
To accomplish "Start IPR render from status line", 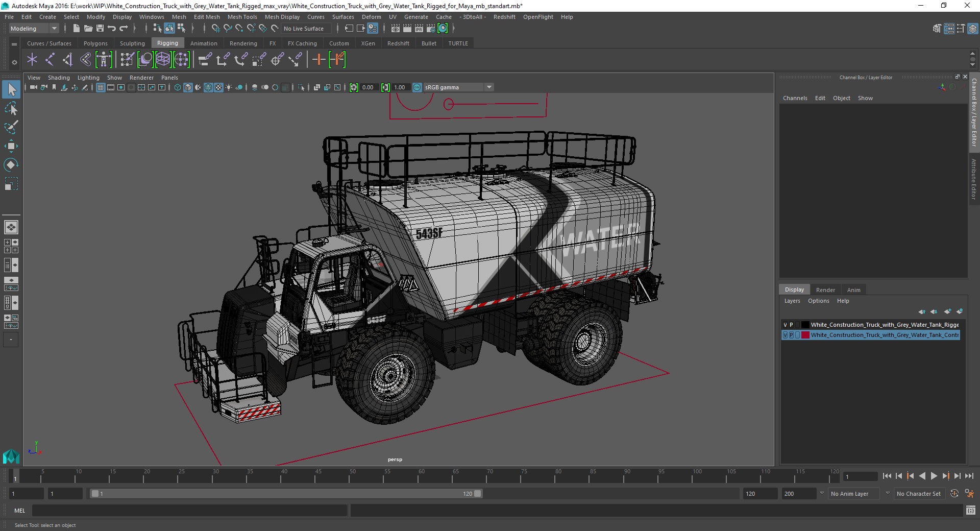I will click(419, 29).
